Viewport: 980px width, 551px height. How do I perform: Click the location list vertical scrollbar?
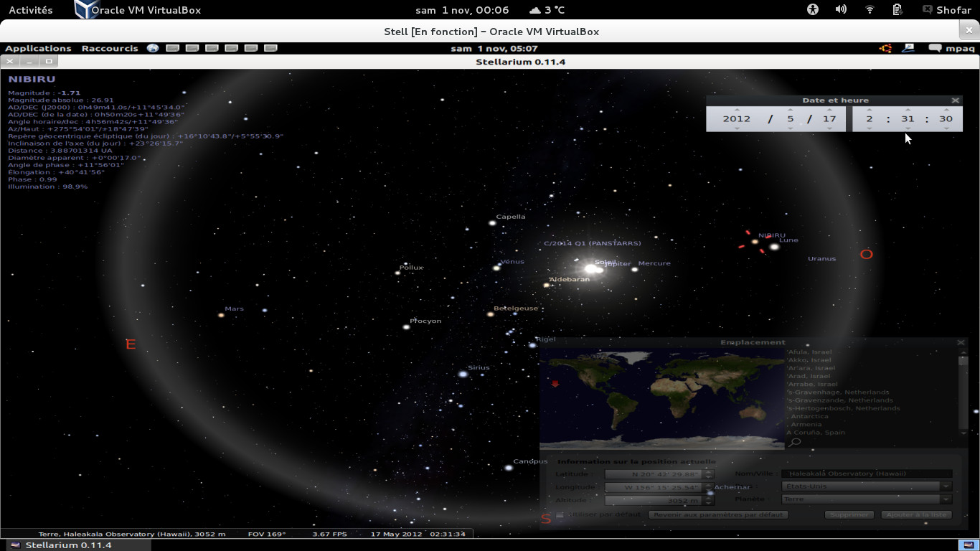[x=963, y=393]
